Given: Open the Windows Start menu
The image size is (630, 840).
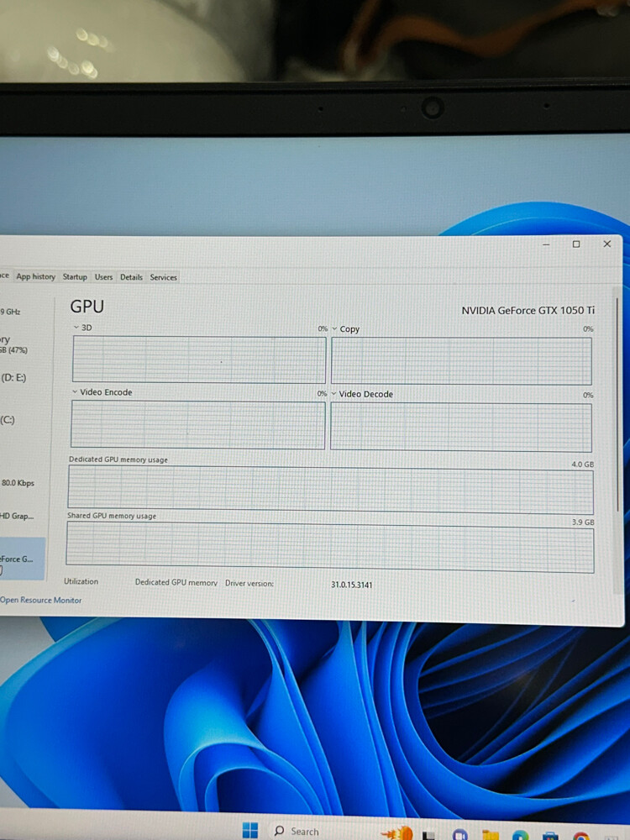Looking at the screenshot, I should click(249, 831).
